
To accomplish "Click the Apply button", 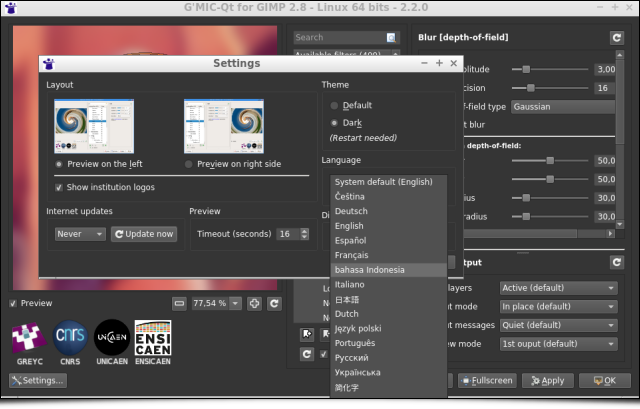I will 548,380.
